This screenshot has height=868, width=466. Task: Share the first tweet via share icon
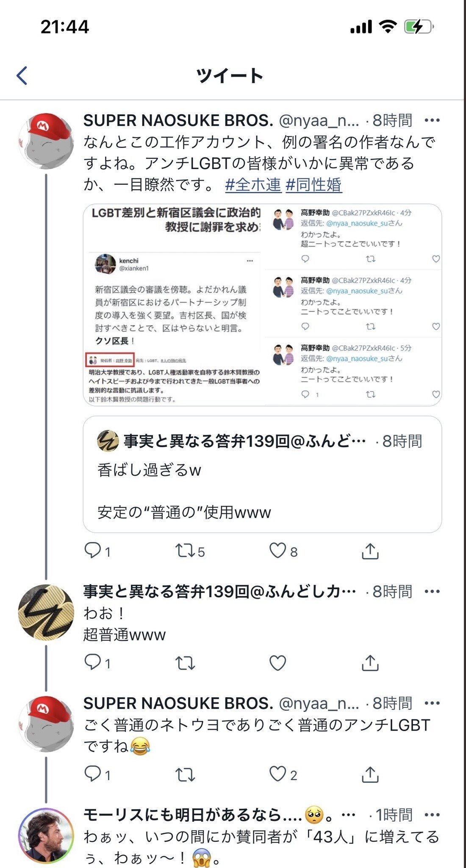pos(370,551)
